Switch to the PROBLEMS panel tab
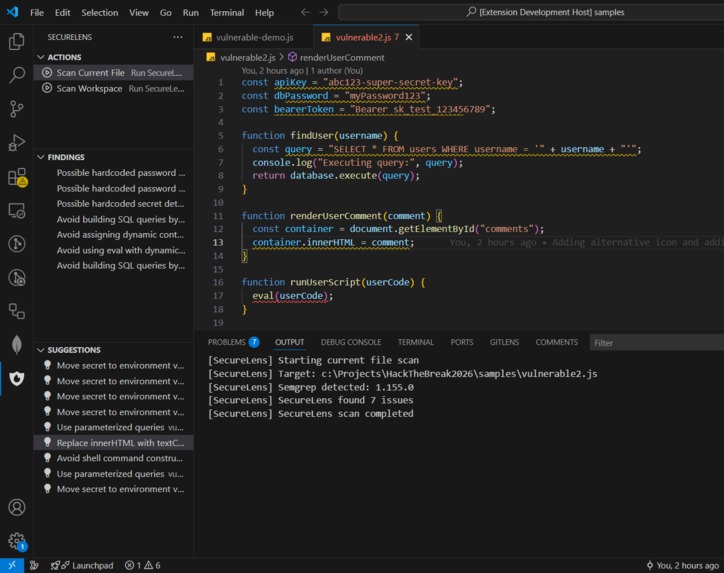Image resolution: width=724 pixels, height=573 pixels. [x=233, y=342]
